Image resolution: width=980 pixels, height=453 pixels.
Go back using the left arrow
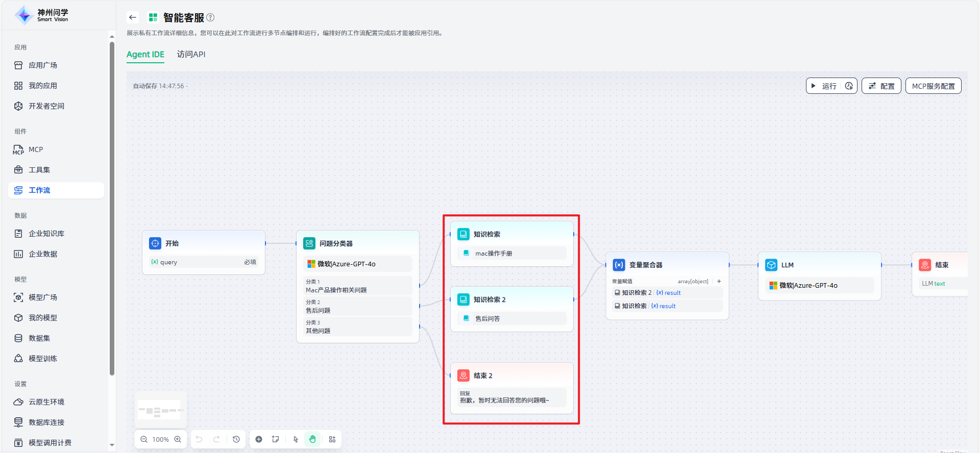click(133, 17)
